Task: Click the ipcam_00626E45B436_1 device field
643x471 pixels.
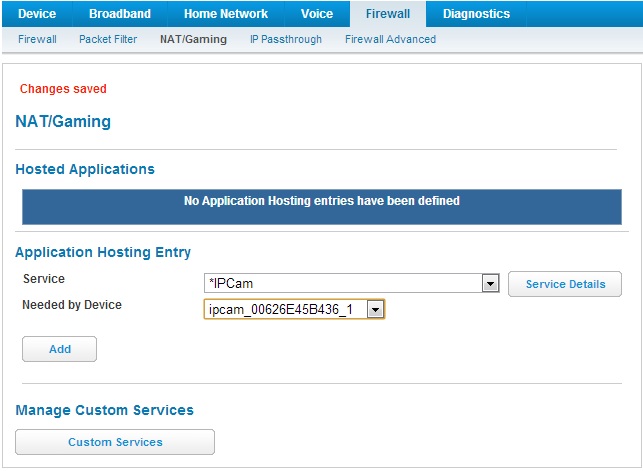Action: point(294,309)
